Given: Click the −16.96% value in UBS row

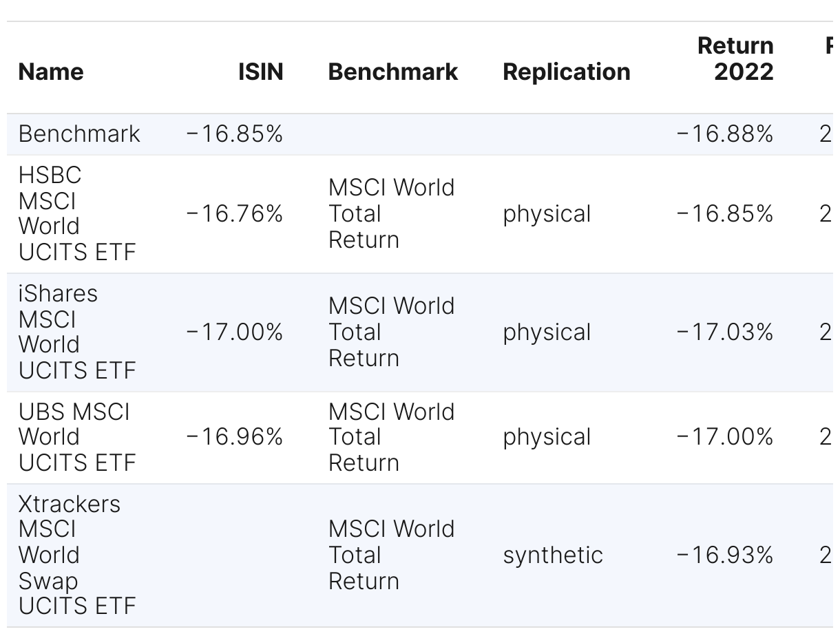Looking at the screenshot, I should pyautogui.click(x=235, y=437).
